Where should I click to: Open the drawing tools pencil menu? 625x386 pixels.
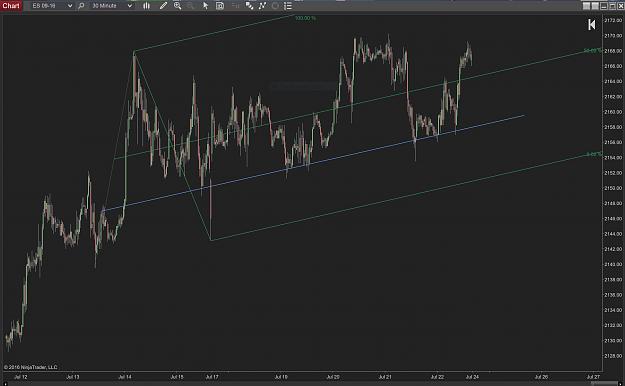[163, 6]
